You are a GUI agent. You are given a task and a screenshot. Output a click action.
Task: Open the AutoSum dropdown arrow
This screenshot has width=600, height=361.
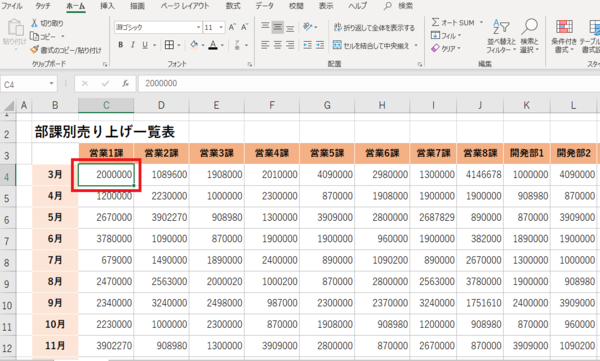coord(481,22)
